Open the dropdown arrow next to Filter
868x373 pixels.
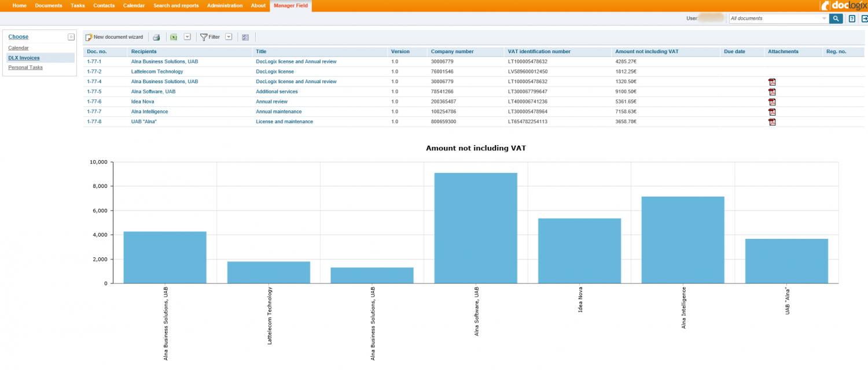point(229,37)
